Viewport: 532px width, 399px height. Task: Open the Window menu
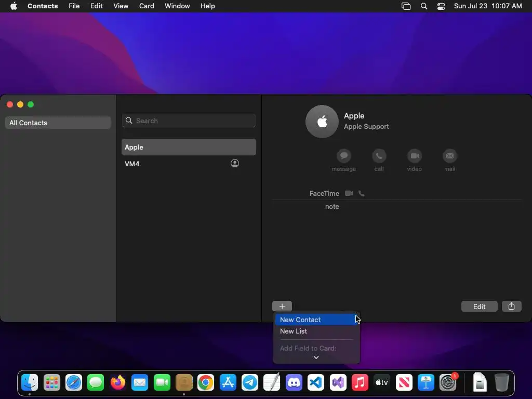pyautogui.click(x=177, y=6)
